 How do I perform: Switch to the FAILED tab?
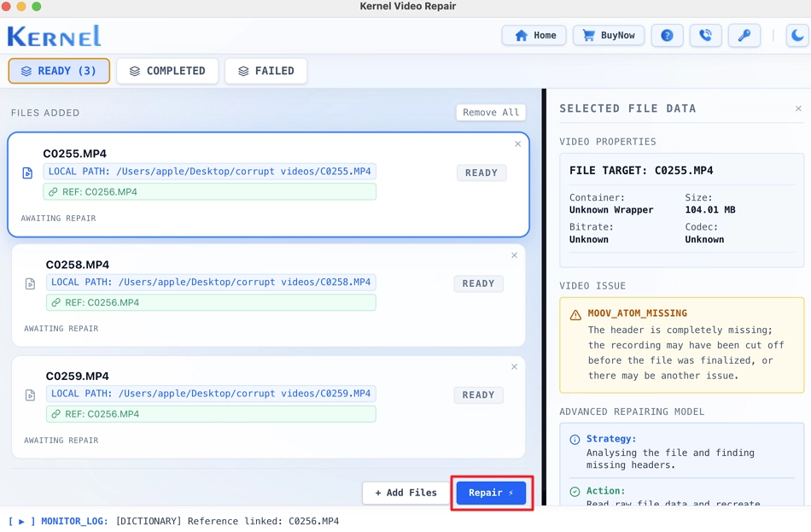point(265,71)
